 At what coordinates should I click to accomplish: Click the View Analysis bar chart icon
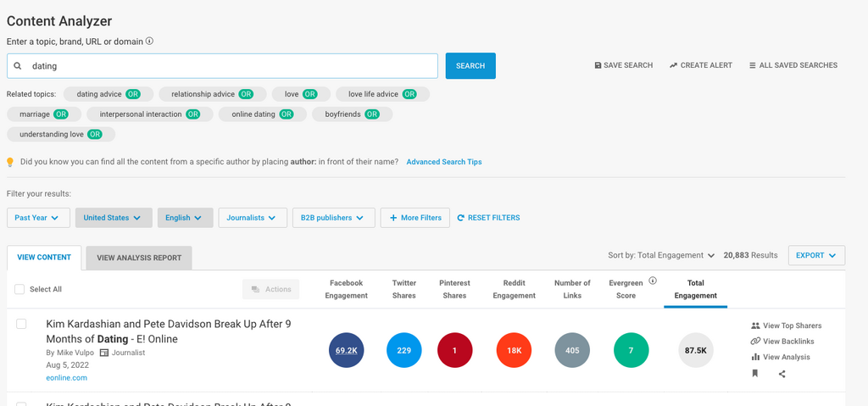pyautogui.click(x=755, y=358)
